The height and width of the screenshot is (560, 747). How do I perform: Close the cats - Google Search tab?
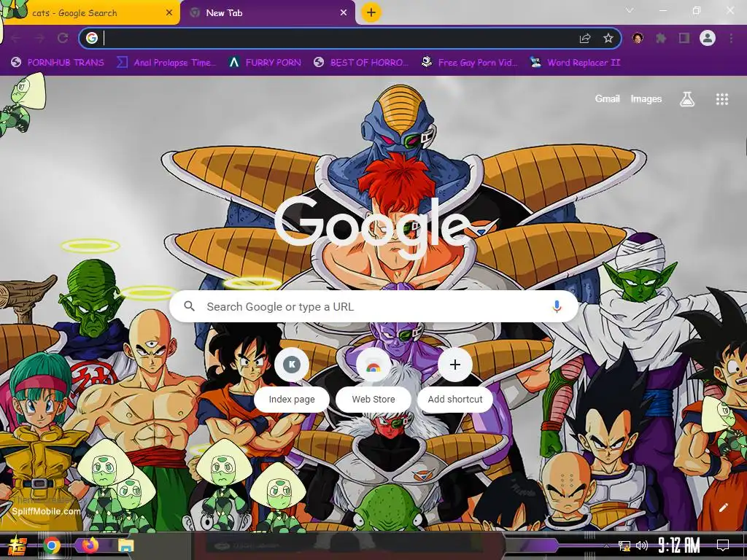(169, 13)
